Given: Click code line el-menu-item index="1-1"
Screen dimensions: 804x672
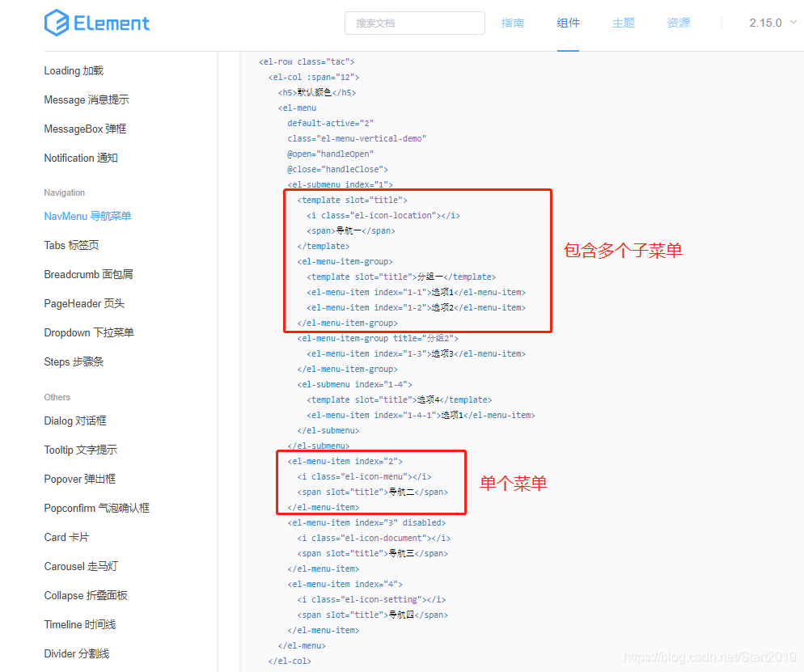Looking at the screenshot, I should point(417,293).
